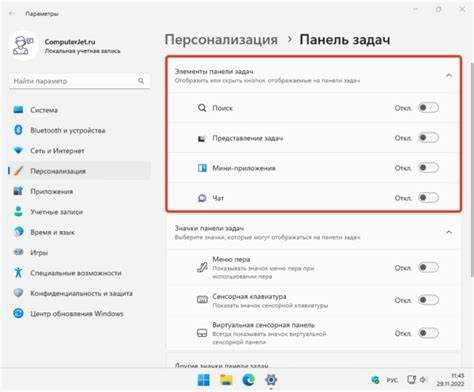474x392 pixels.
Task: Click the Представление задач row icon
Action: pos(202,138)
